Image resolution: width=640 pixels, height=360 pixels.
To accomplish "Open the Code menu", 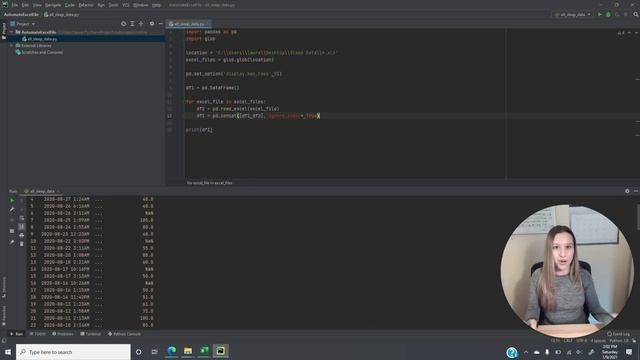I will click(x=70, y=5).
